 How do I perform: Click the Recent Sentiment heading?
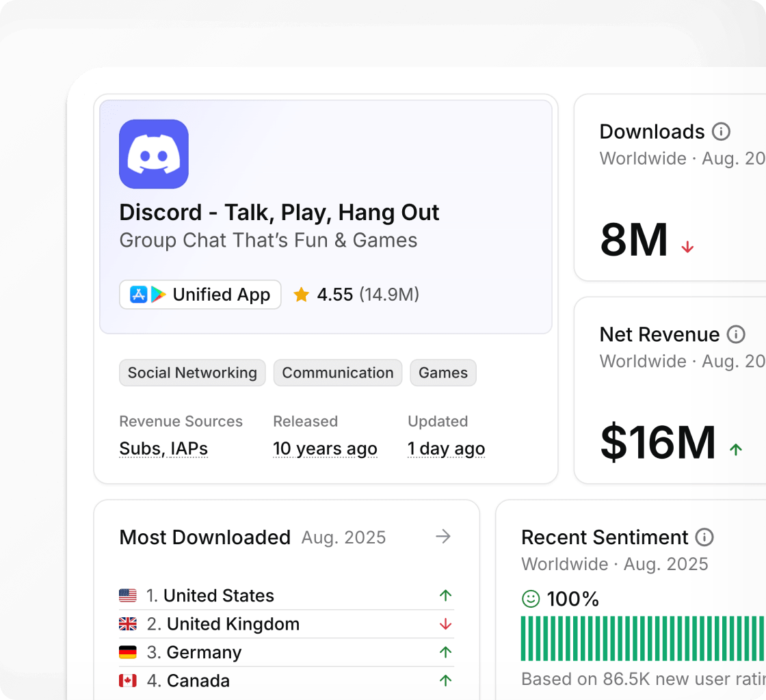pos(605,537)
